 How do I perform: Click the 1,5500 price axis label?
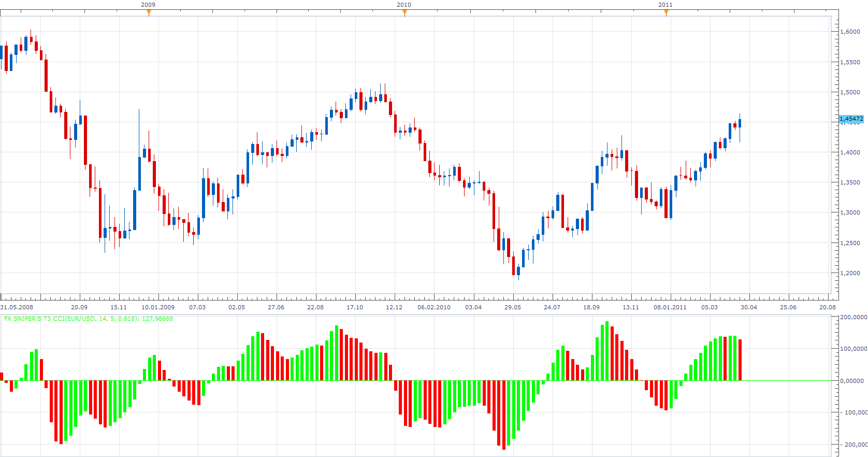coord(850,62)
